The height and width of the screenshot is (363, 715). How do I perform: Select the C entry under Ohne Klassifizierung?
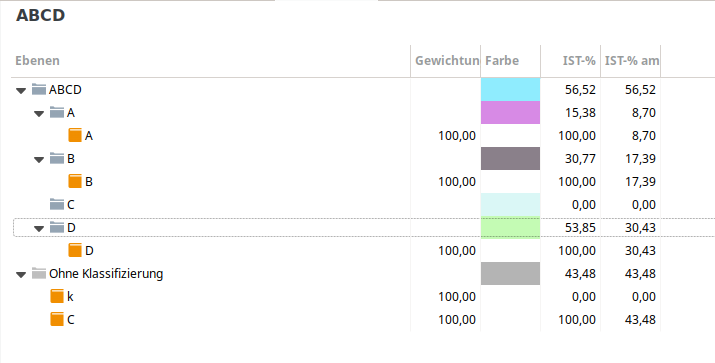tap(71, 320)
